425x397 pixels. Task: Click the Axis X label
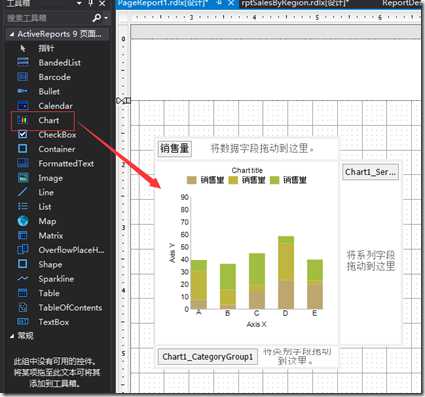(x=256, y=324)
